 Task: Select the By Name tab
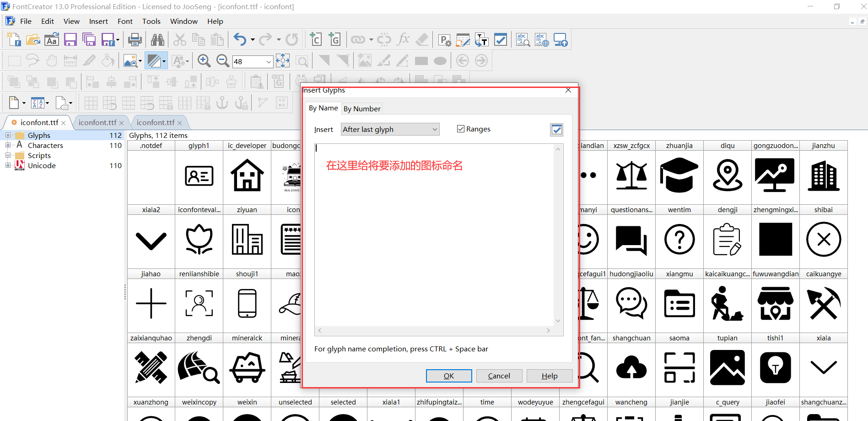[323, 108]
